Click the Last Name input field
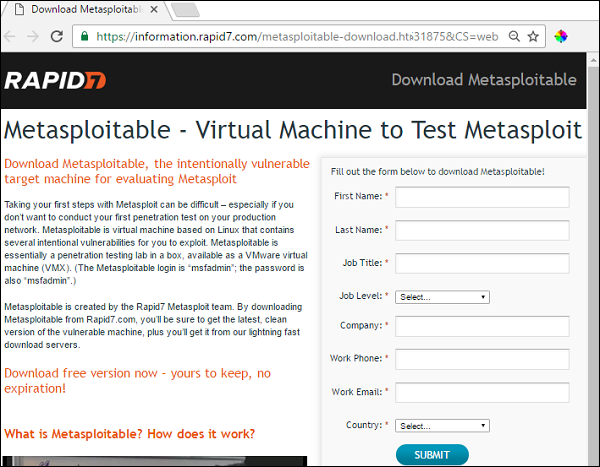 pos(482,230)
